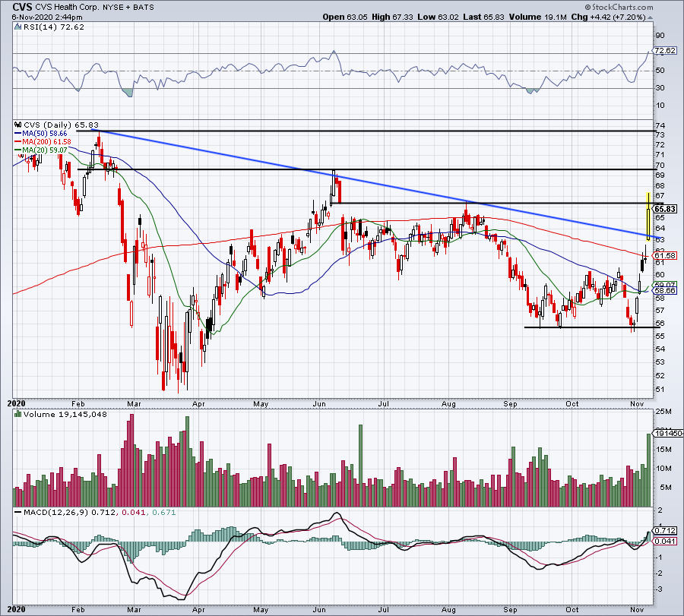The image size is (684, 616).
Task: Click the 'Sep' month label under the MACD panel
Action: click(x=510, y=609)
